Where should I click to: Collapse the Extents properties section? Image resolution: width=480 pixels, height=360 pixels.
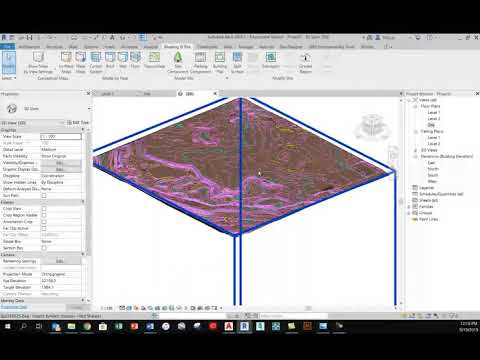coord(83,202)
